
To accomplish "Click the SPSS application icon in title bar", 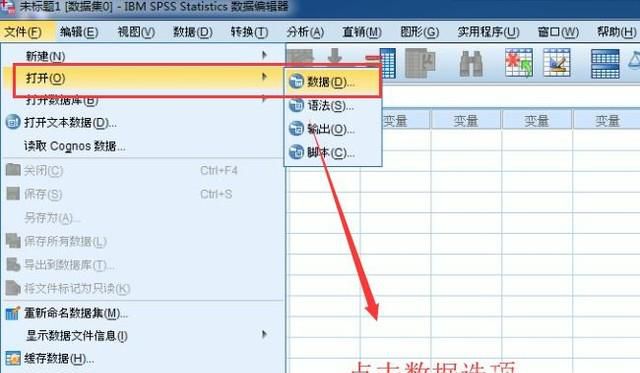I will (9, 7).
